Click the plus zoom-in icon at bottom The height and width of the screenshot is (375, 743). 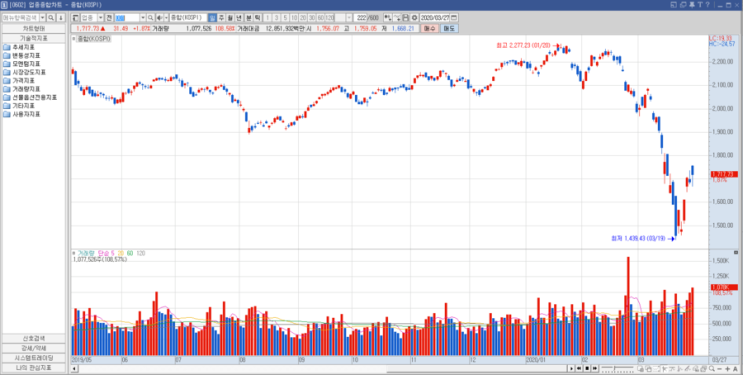tap(727, 369)
